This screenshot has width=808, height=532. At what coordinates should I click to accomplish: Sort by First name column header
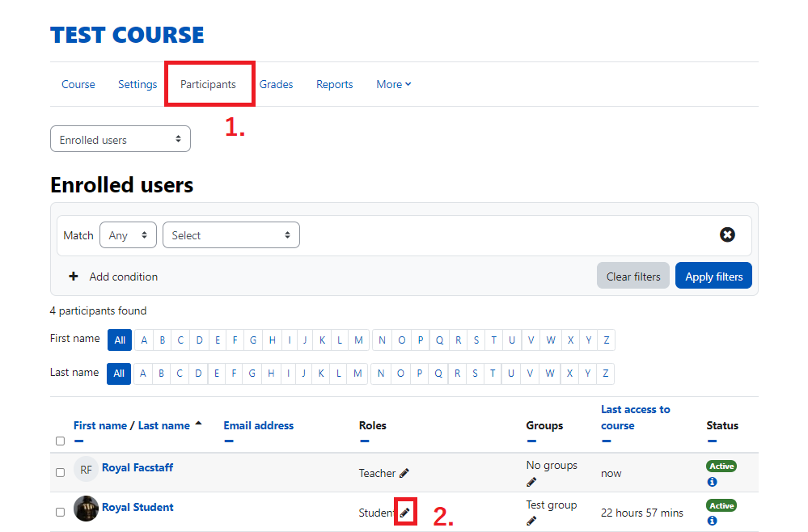pyautogui.click(x=100, y=425)
